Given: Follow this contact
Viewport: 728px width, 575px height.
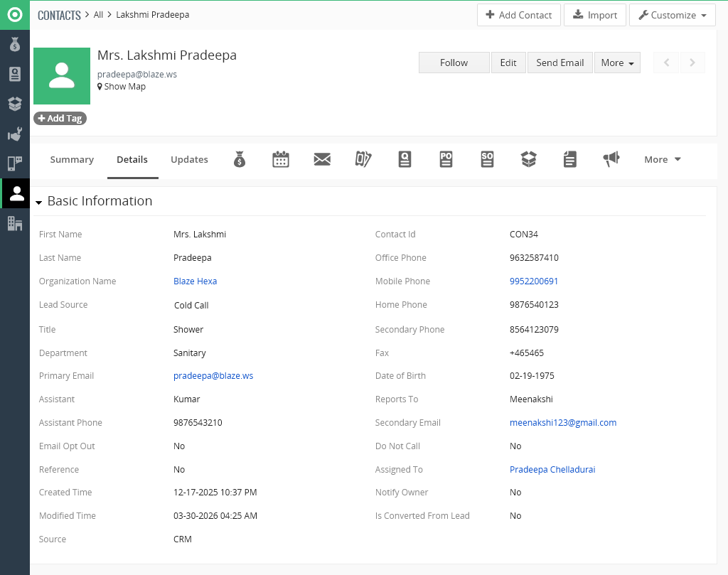Looking at the screenshot, I should 454,63.
